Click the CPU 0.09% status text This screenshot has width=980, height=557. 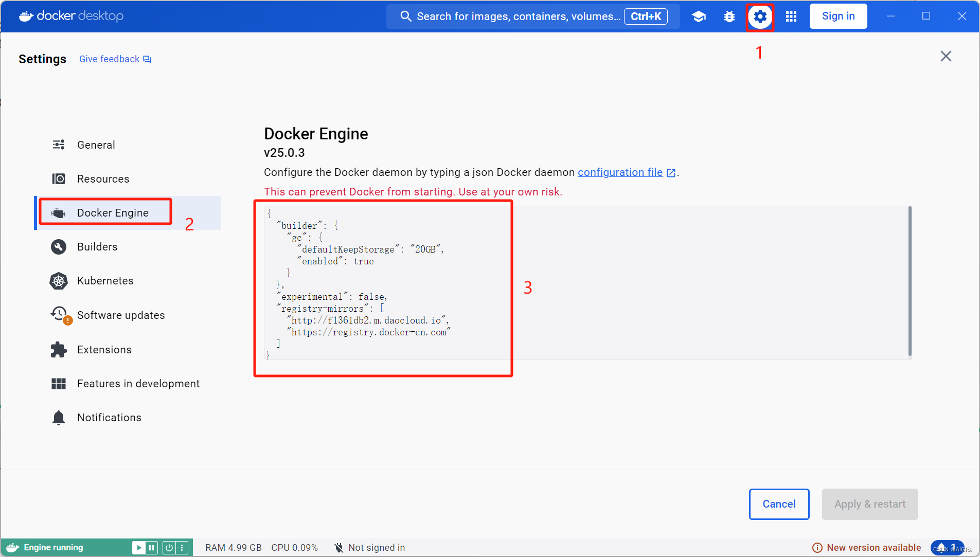tap(294, 548)
